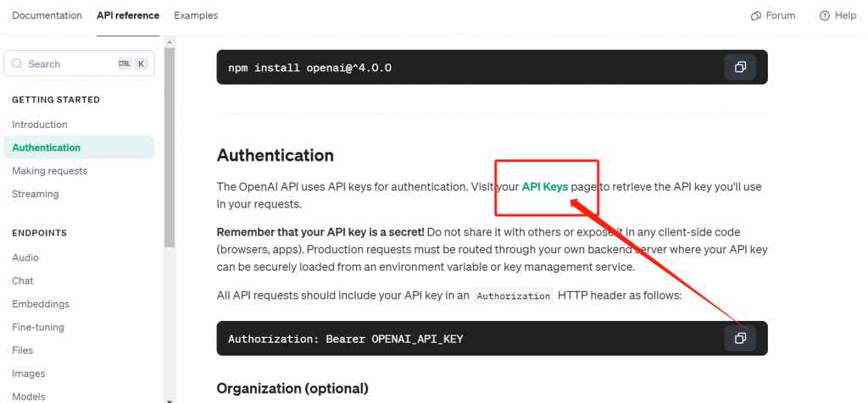Open the Documentation tab
The image size is (868, 403).
tap(47, 15)
